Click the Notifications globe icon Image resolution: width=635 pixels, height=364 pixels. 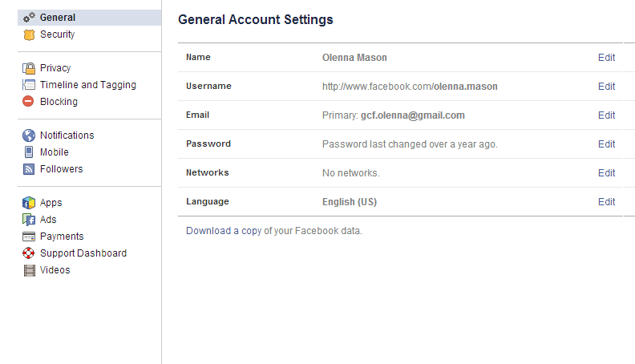(x=29, y=135)
